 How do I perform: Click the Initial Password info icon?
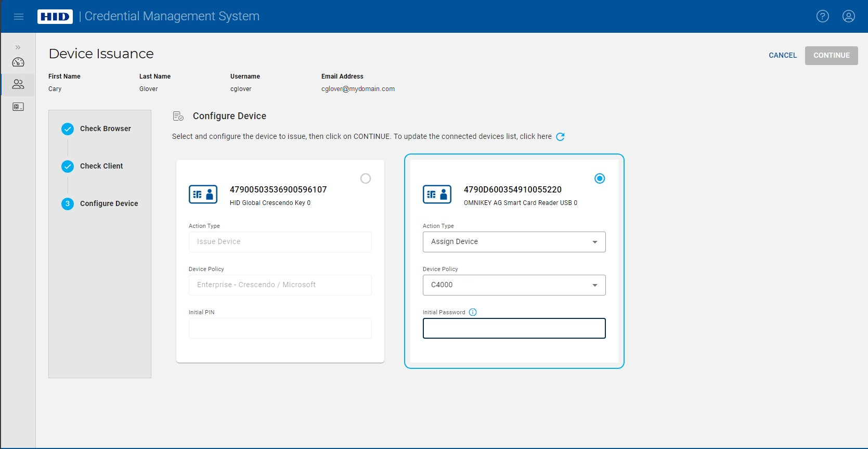[473, 312]
